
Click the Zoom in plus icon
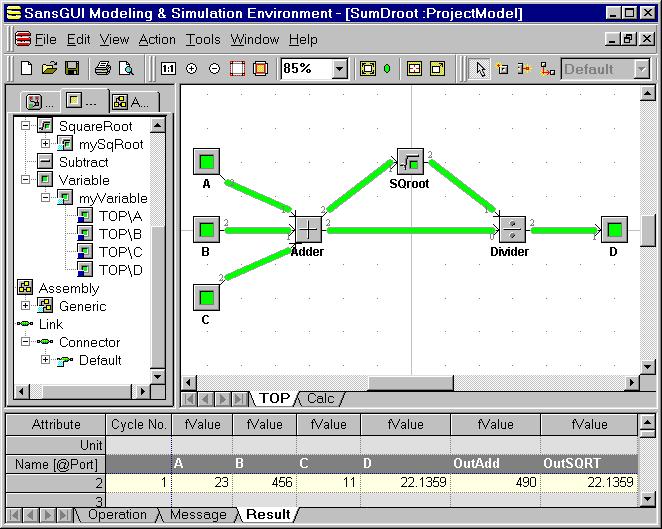pos(192,69)
